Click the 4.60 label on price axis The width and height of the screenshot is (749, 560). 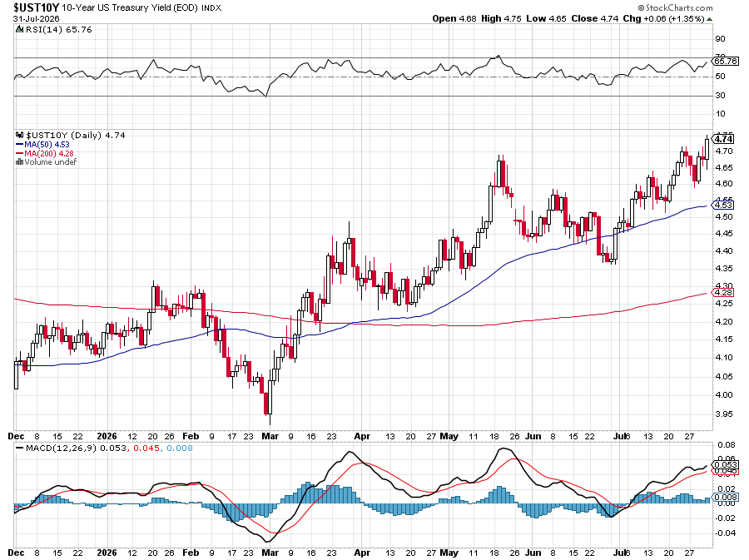point(724,184)
